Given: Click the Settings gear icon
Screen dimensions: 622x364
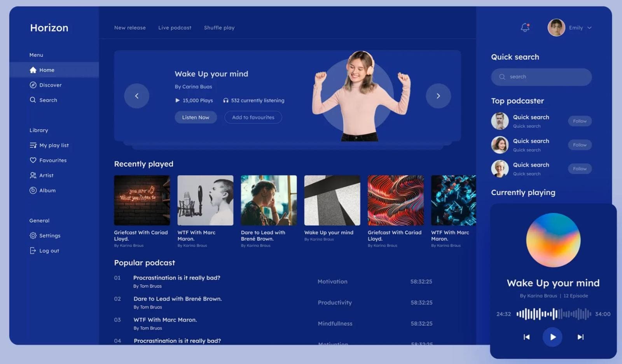Looking at the screenshot, I should pyautogui.click(x=33, y=235).
